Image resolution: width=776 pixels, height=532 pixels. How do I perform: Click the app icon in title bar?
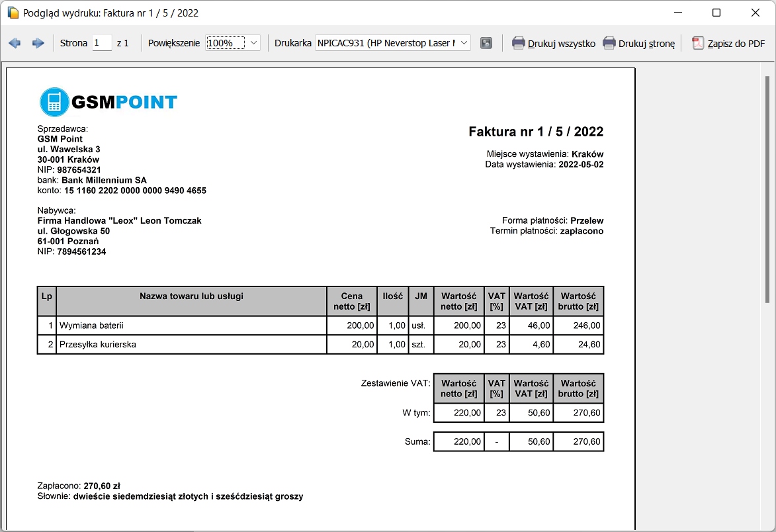12,13
